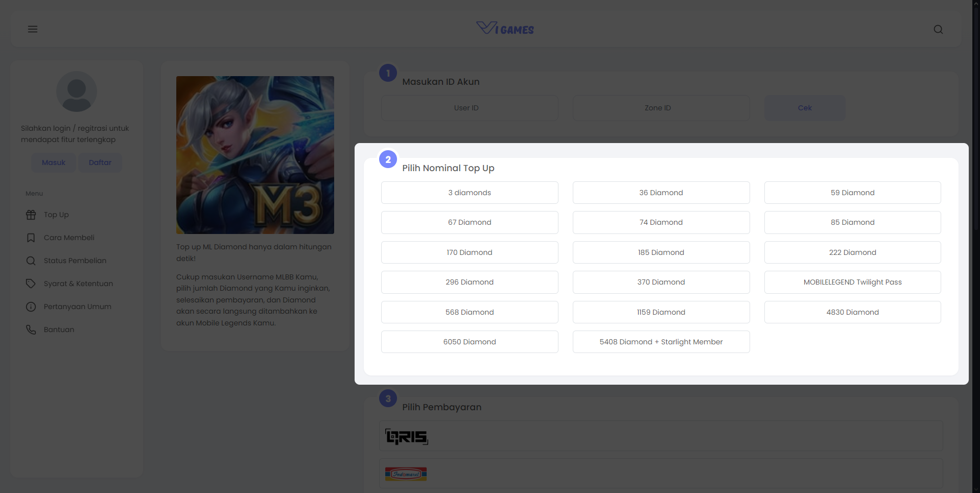Screen dimensions: 980x493
Task: Click the info icon beside Pertanyaan Umum
Action: (31, 307)
